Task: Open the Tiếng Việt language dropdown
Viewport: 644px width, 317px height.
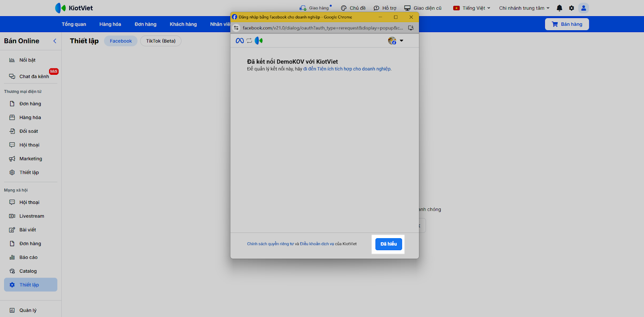Action: (472, 8)
